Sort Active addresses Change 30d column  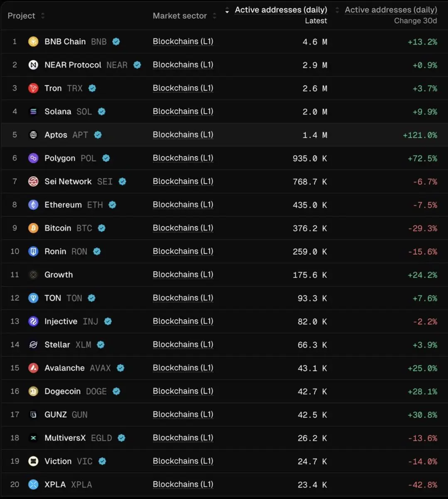pos(337,11)
